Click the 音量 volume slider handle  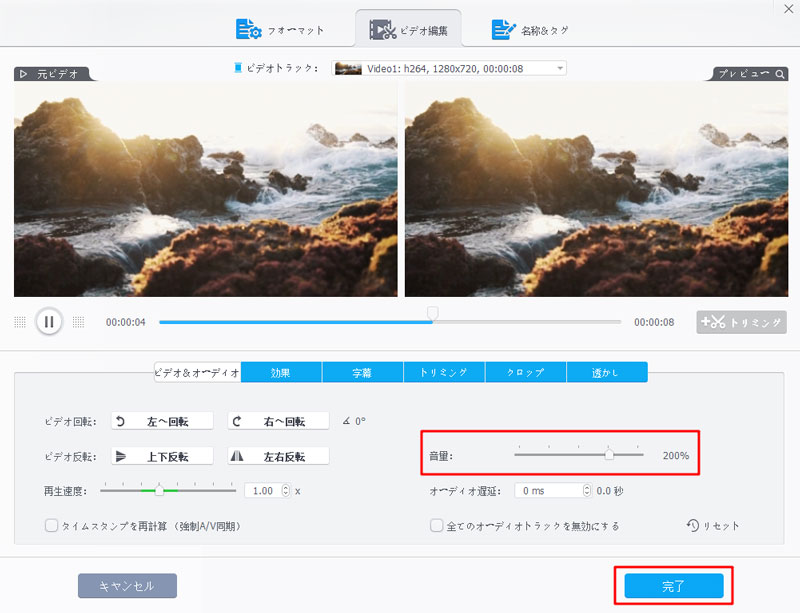pos(609,455)
